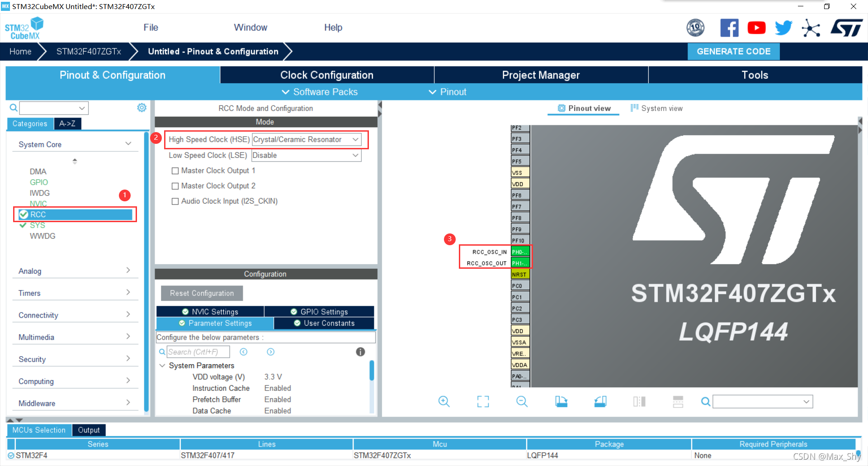This screenshot has height=466, width=868.
Task: Open the Window menu
Action: pyautogui.click(x=250, y=28)
